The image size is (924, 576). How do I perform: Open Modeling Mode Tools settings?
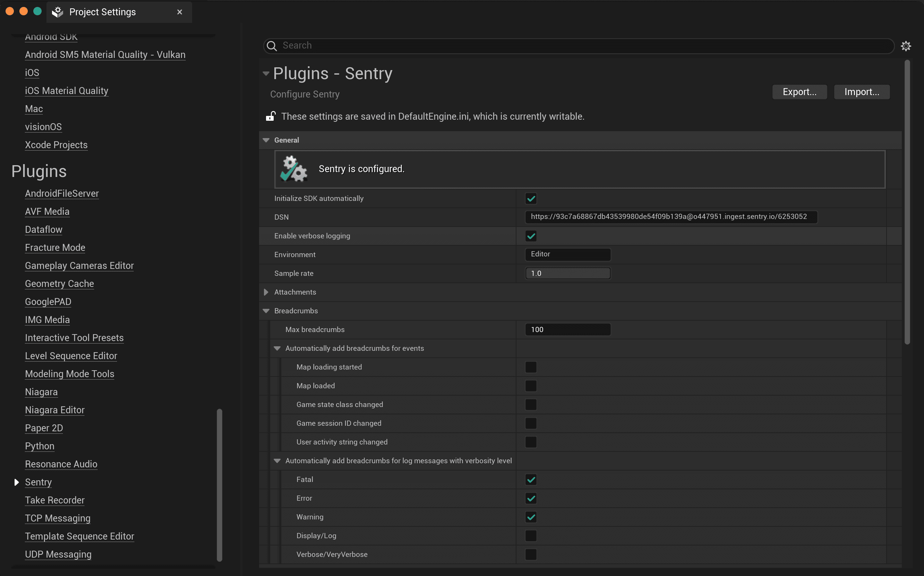(x=70, y=374)
